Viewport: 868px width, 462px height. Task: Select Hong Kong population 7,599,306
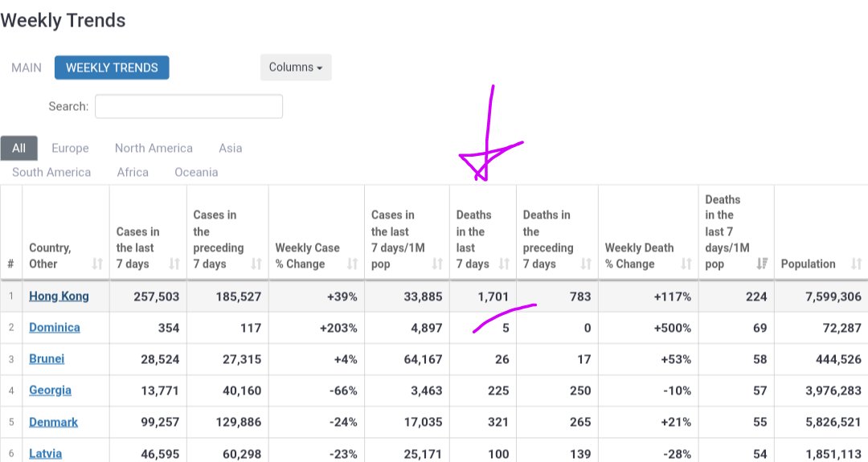tap(833, 296)
